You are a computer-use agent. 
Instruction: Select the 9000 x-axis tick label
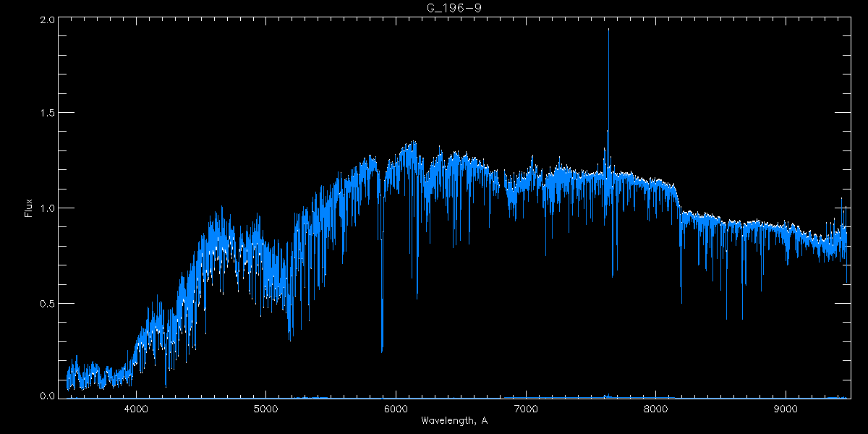click(x=786, y=409)
